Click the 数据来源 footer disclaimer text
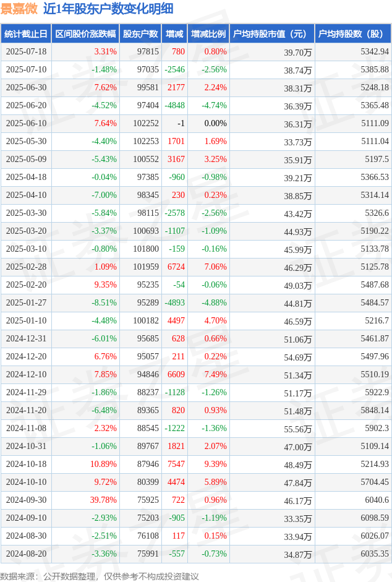Viewport: 392px width, 582px height. 100,576
